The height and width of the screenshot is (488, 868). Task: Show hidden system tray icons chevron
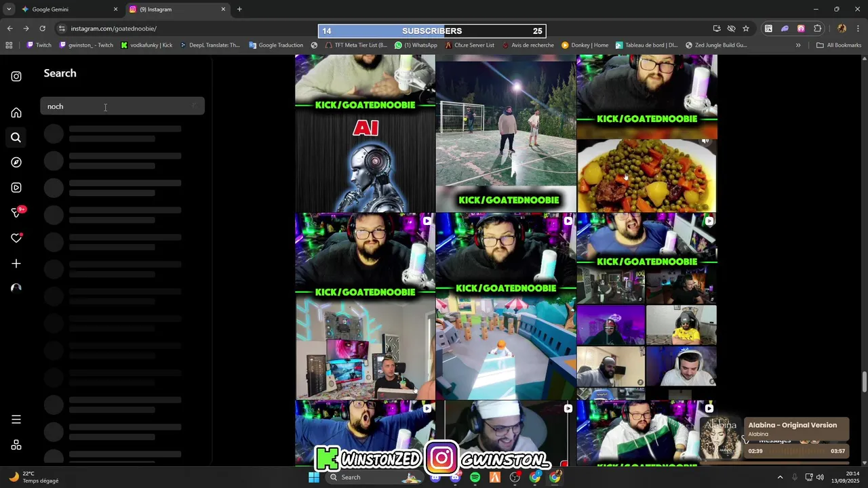tap(780, 477)
